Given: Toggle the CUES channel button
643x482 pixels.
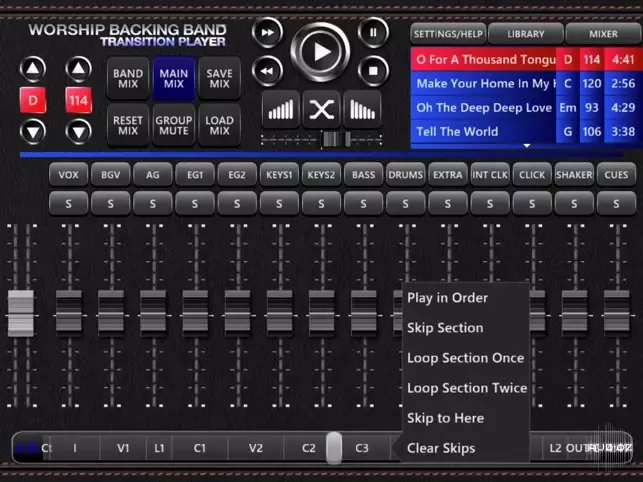Looking at the screenshot, I should tap(616, 175).
